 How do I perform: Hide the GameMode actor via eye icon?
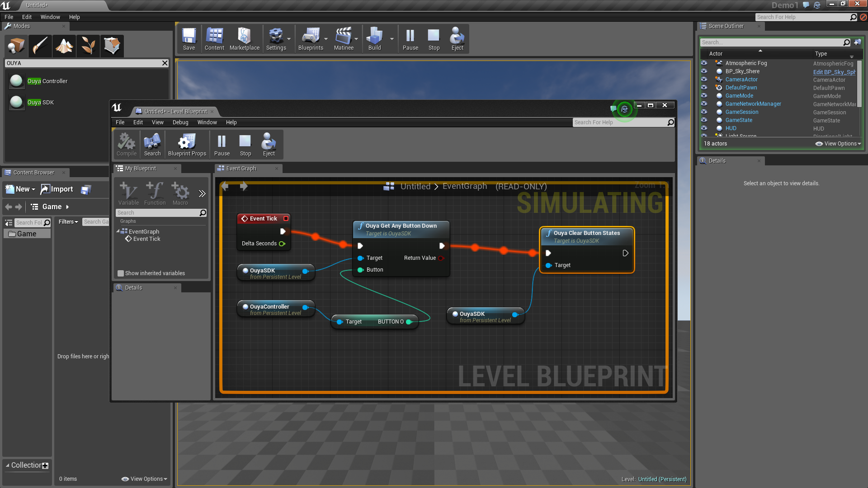coord(704,96)
